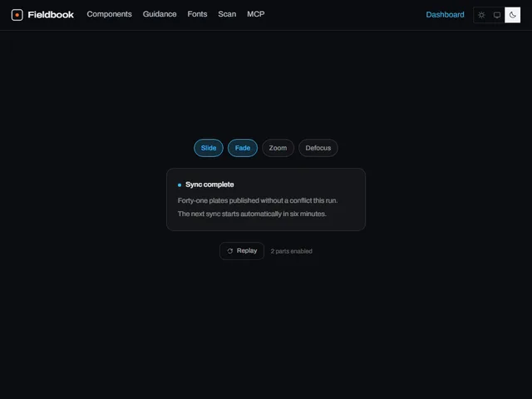The width and height of the screenshot is (532, 399).
Task: Open the Components nav item
Action: pos(109,14)
